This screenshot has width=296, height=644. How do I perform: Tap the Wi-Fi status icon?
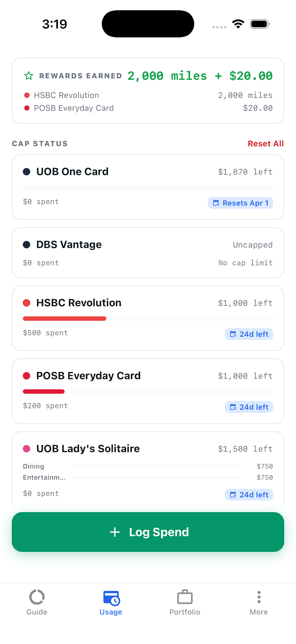pos(238,24)
